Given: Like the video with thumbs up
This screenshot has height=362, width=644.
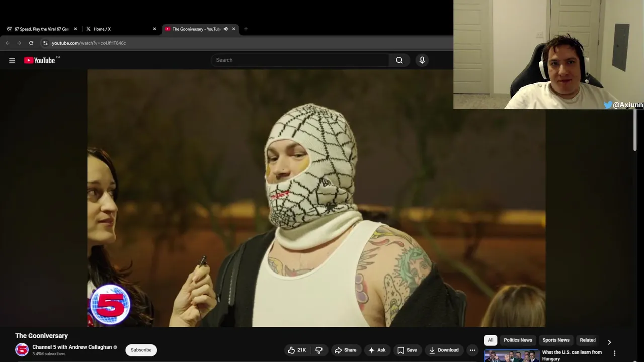Looking at the screenshot, I should [297, 350].
